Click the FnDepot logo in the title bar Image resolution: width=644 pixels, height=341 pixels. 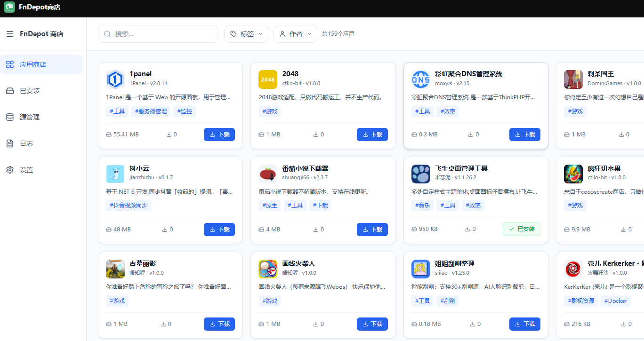[9, 7]
